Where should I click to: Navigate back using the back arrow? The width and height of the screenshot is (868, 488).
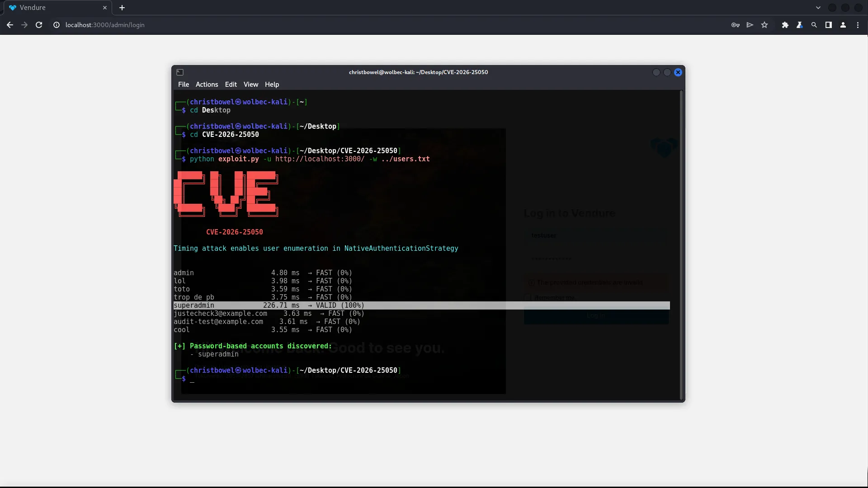click(x=10, y=25)
